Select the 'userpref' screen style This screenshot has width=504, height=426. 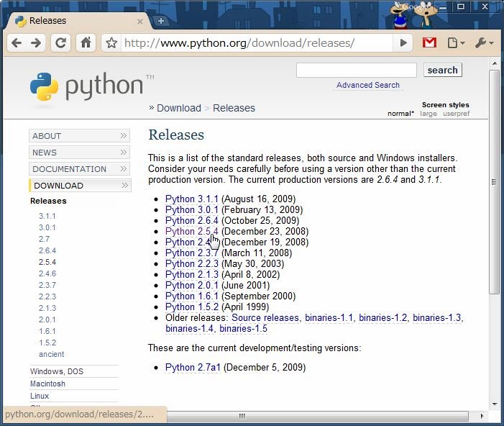pyautogui.click(x=456, y=114)
